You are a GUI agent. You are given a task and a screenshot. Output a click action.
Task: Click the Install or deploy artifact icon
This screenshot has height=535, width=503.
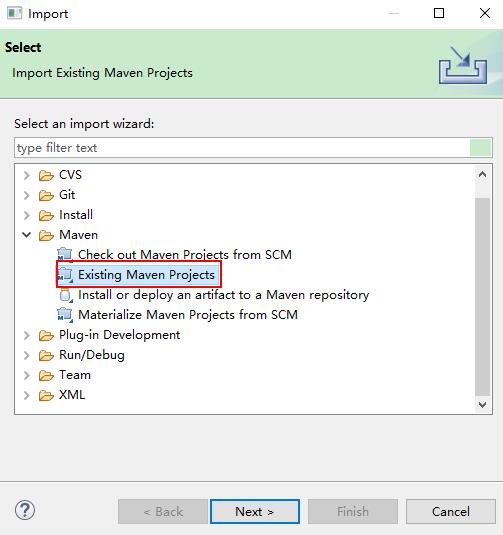point(66,295)
